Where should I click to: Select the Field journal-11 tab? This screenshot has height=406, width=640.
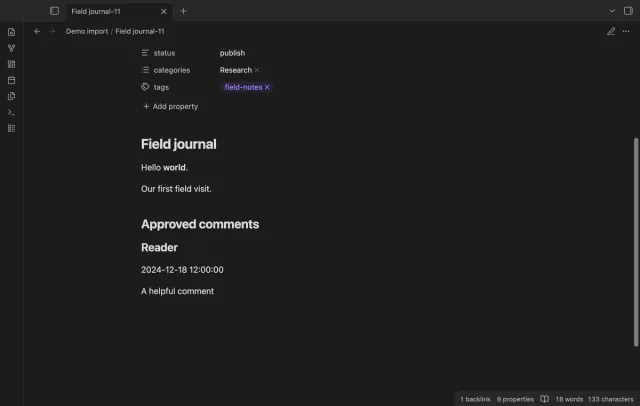click(x=118, y=11)
